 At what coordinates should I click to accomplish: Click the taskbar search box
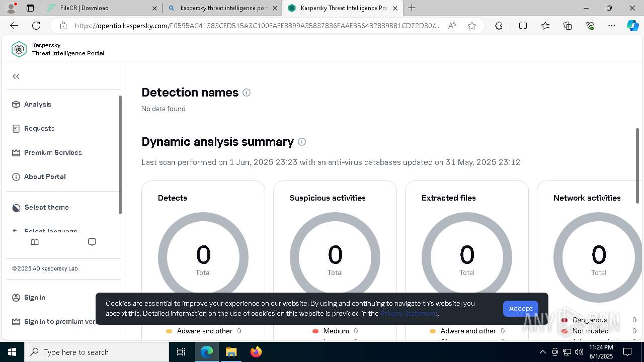(97, 352)
